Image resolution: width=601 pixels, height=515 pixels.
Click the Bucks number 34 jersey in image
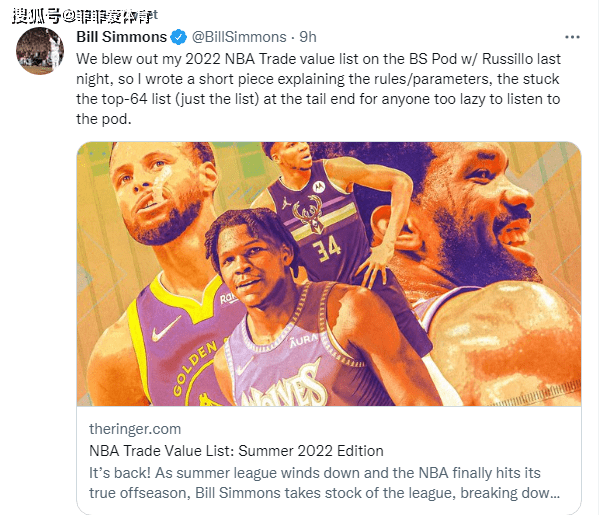326,247
